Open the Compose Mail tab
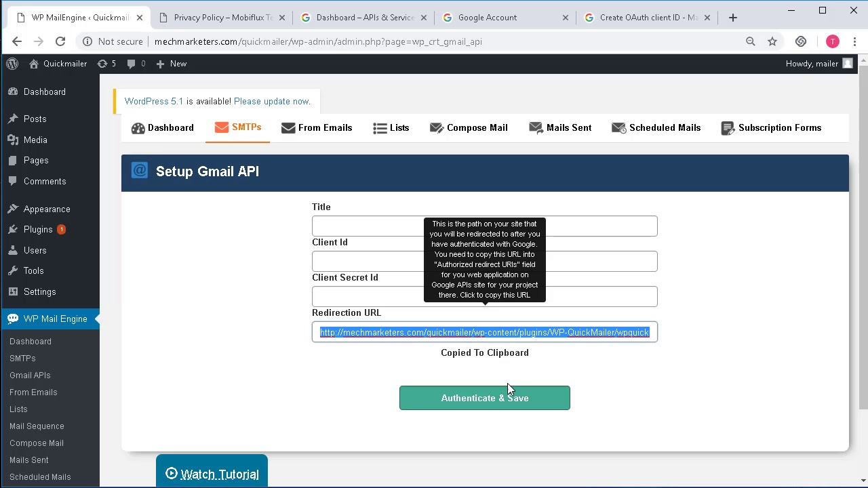Image resolution: width=868 pixels, height=488 pixels. point(469,127)
